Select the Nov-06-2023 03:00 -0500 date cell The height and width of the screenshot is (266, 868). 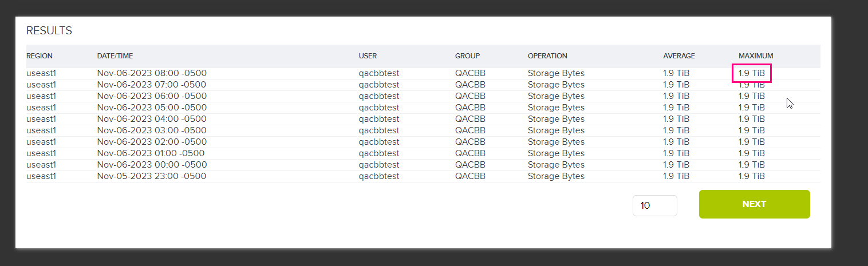tap(152, 130)
